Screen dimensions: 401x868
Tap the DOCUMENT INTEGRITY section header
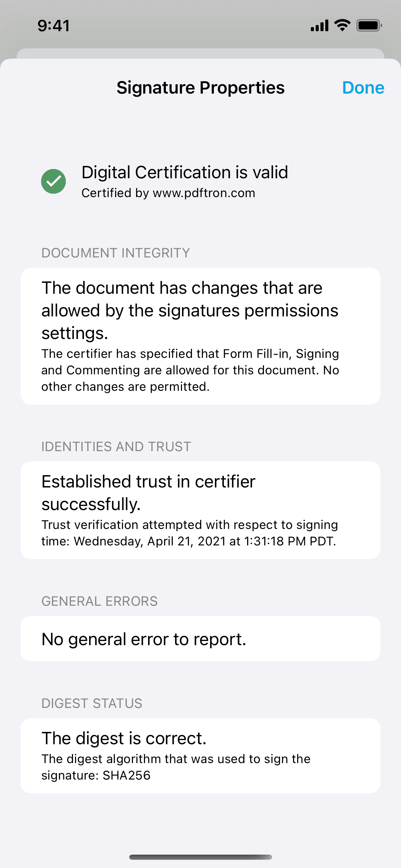(x=116, y=253)
